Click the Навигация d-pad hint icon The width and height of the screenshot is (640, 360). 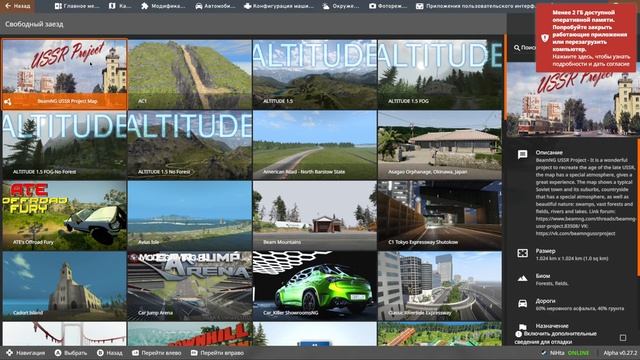[x=9, y=353]
